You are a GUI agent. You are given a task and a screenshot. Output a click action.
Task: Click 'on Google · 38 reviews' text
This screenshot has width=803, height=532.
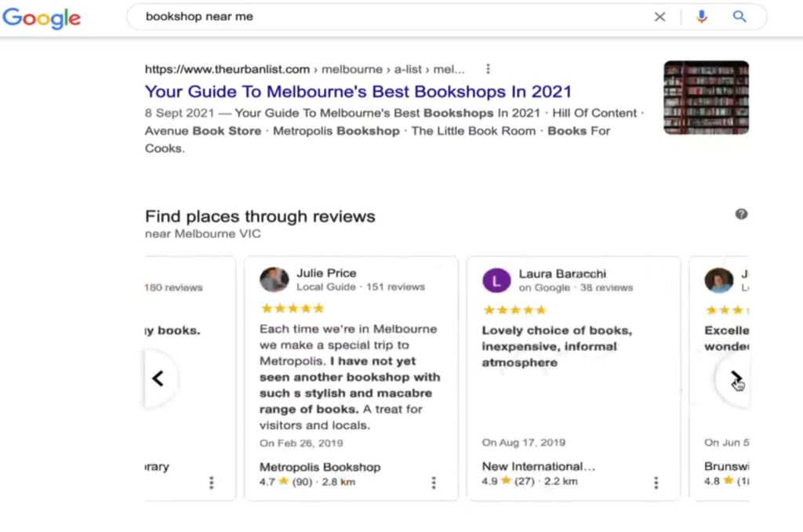[576, 288]
